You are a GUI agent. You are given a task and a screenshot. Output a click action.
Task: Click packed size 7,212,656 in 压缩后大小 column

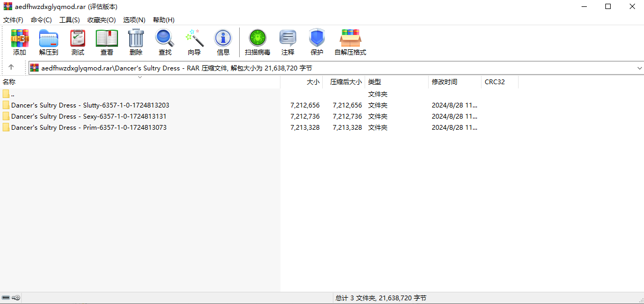[347, 105]
